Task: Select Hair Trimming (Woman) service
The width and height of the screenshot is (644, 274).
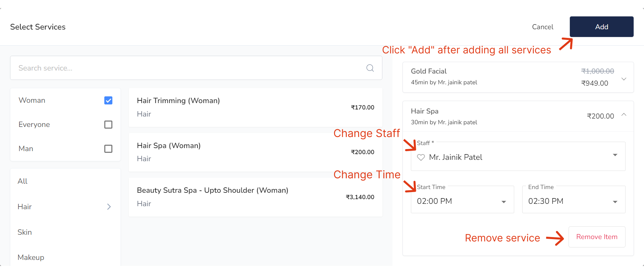Action: tap(255, 107)
